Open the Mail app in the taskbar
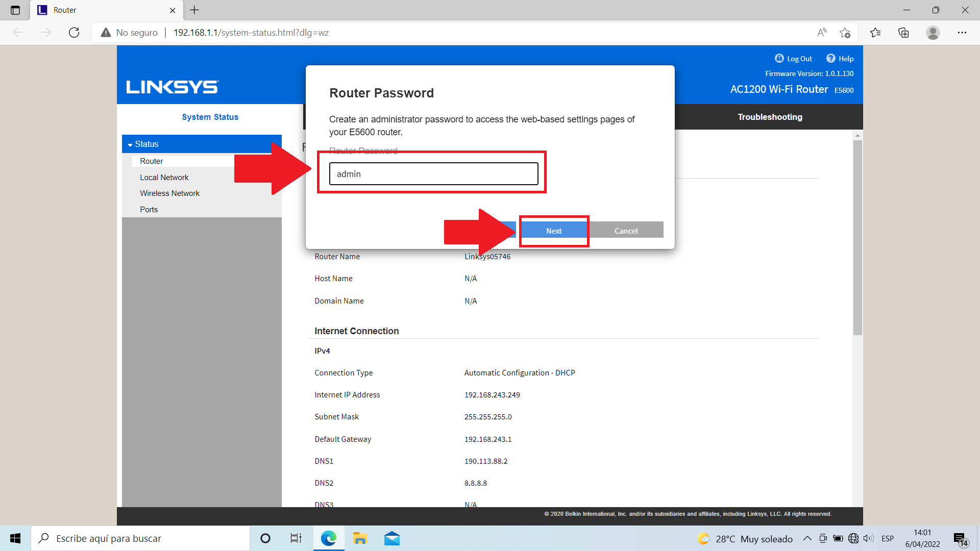 [391, 538]
